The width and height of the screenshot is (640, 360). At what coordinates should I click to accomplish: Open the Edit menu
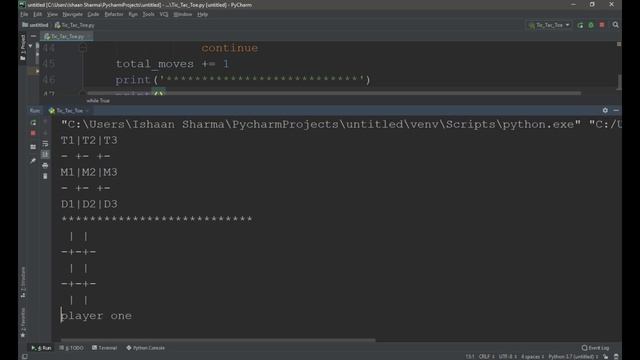(x=38, y=14)
